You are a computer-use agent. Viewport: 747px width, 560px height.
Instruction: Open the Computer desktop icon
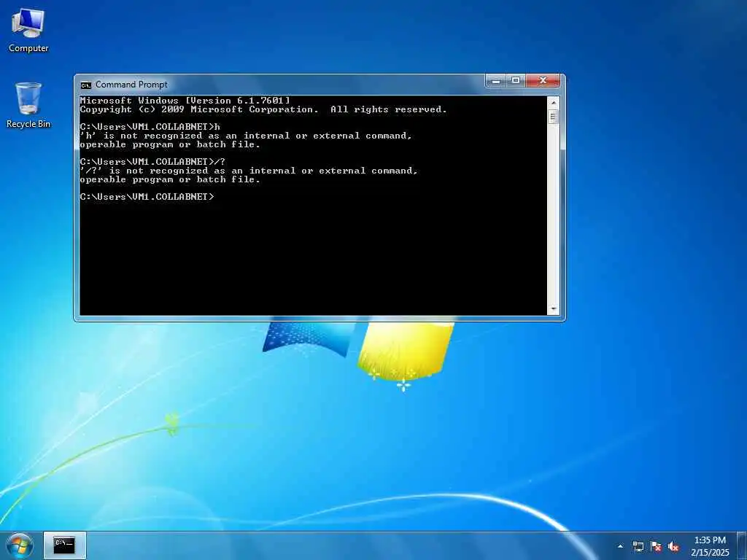pyautogui.click(x=28, y=30)
